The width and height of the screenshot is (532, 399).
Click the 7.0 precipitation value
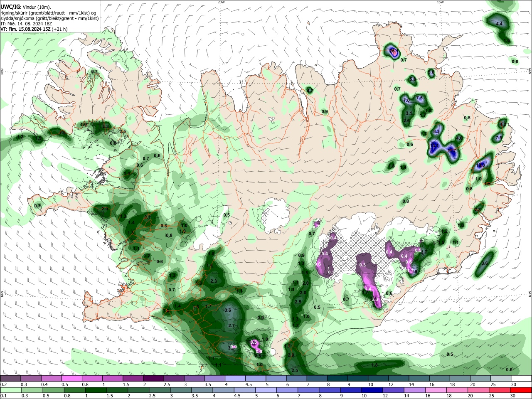coord(406,101)
